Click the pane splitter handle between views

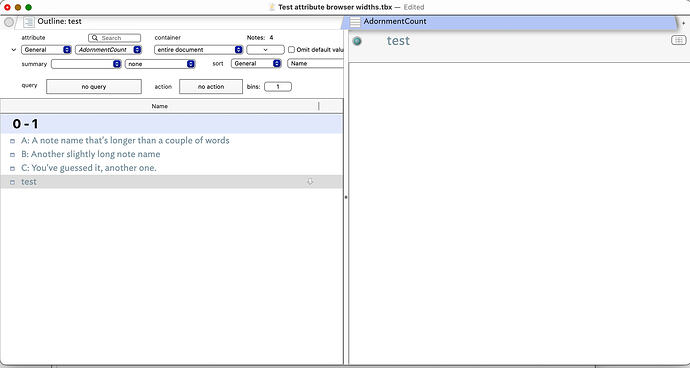point(346,197)
